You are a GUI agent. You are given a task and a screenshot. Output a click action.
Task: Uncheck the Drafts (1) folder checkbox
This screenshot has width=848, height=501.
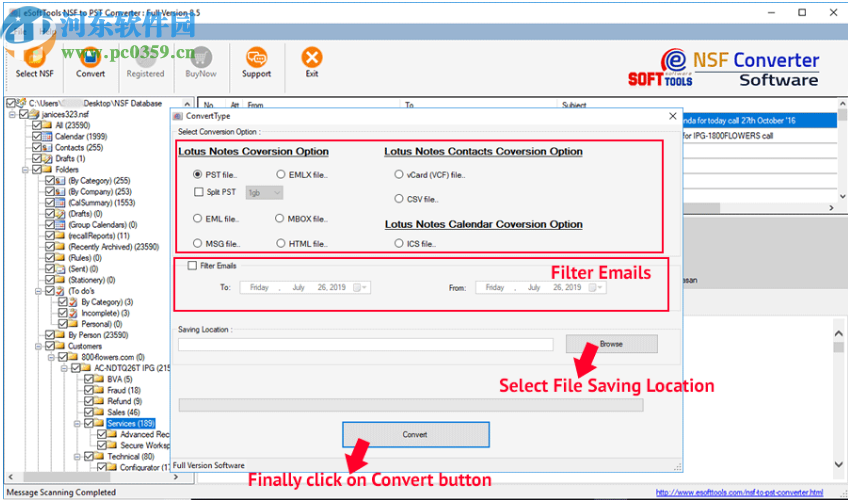[37, 159]
